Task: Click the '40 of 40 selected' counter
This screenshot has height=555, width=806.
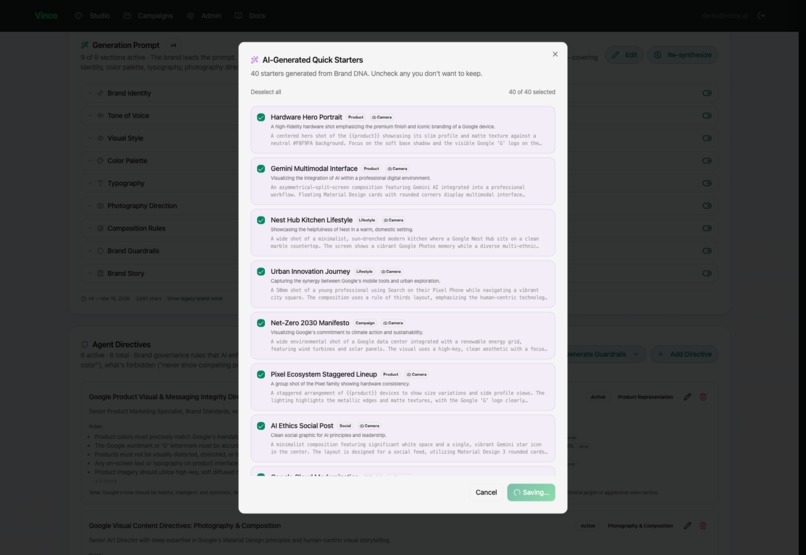Action: [x=532, y=92]
